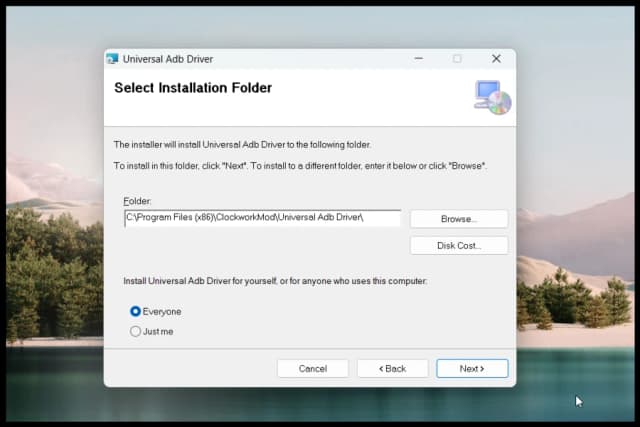This screenshot has width=640, height=427.
Task: Click 'The installer will install' sentence
Action: (x=242, y=145)
